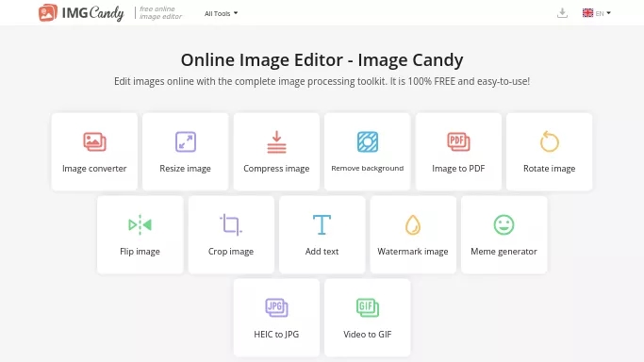Select the Watermark image label
644x362 pixels.
click(413, 251)
